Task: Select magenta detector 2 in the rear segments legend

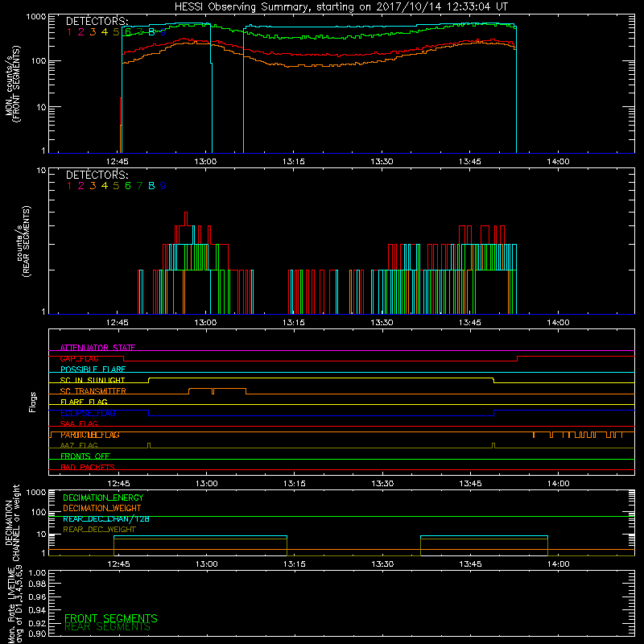Action: [81, 186]
